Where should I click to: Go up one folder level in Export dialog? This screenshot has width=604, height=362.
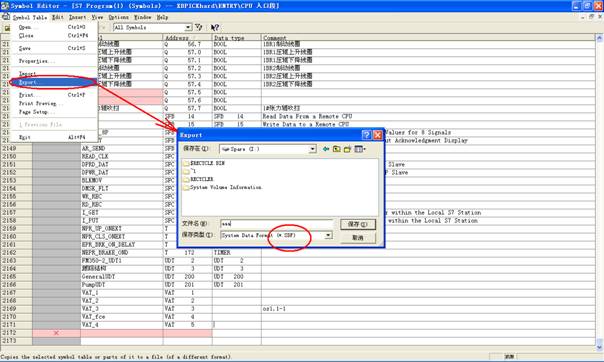pyautogui.click(x=337, y=149)
